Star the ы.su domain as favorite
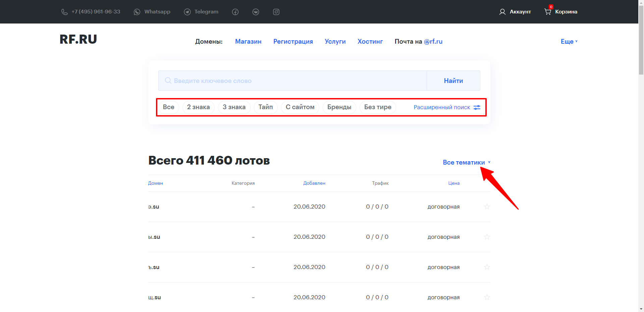 [487, 237]
